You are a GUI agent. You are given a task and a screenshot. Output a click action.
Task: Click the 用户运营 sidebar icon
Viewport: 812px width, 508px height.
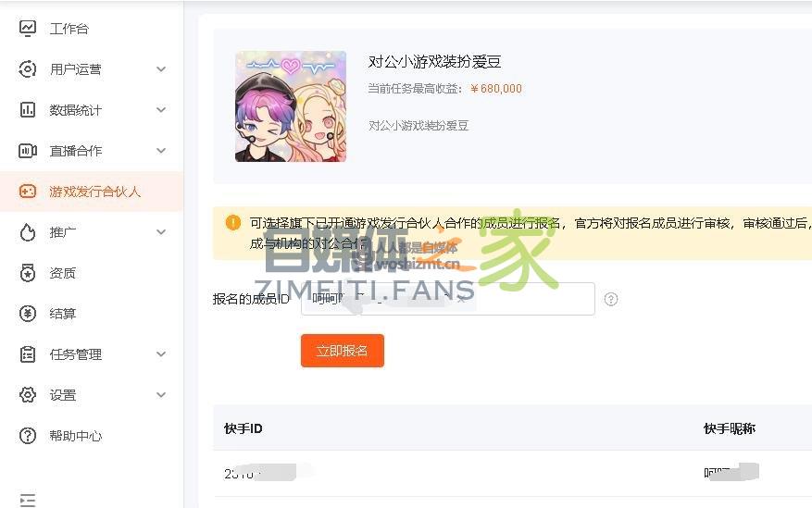[28, 68]
